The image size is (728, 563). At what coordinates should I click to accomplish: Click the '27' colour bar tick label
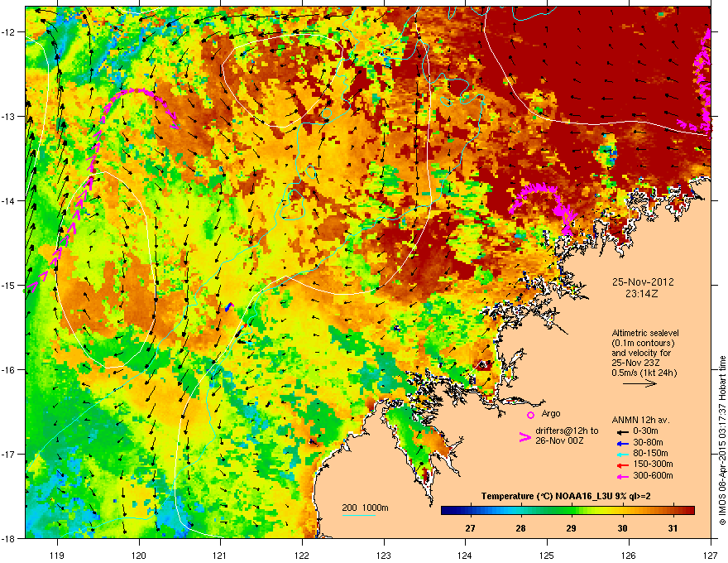(x=471, y=528)
